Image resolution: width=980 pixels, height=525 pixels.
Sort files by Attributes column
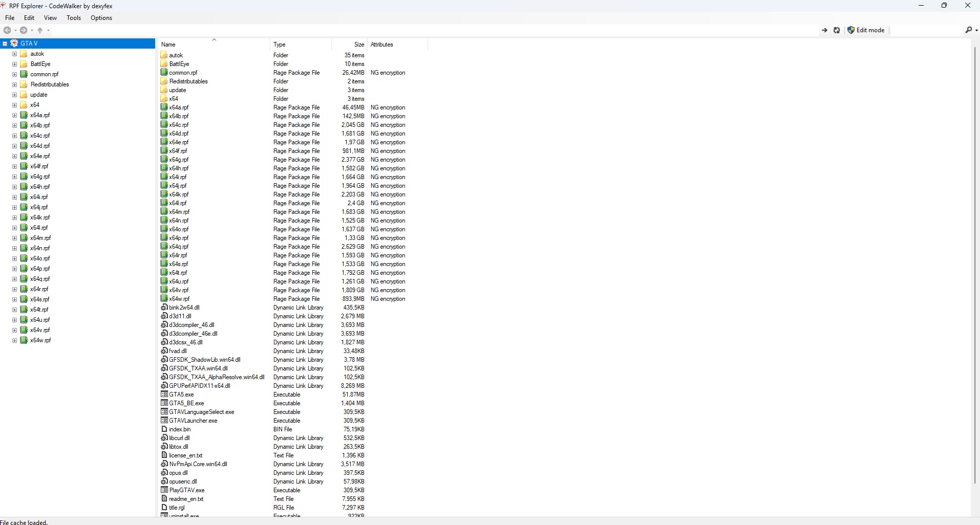coord(397,45)
